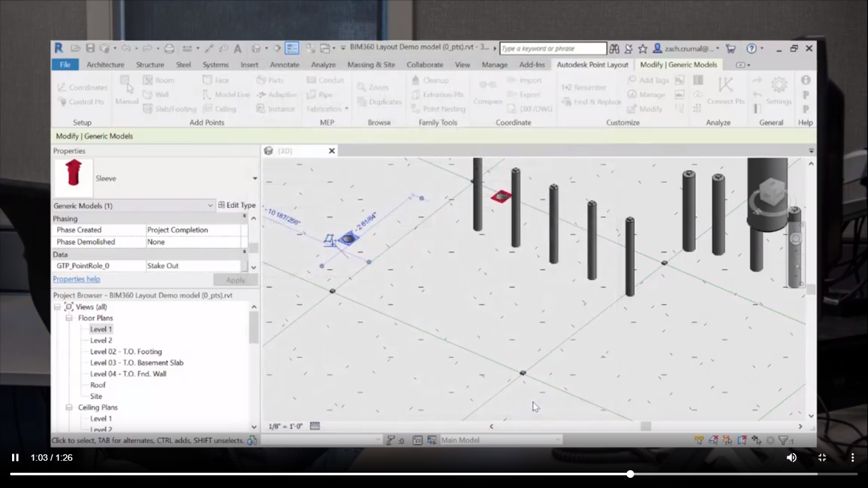Mute the video volume speaker
This screenshot has height=488, width=868.
click(x=791, y=457)
